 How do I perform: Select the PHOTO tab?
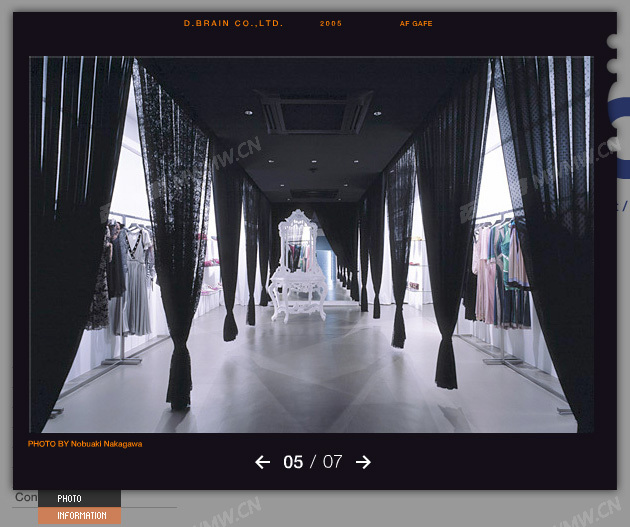coord(80,498)
